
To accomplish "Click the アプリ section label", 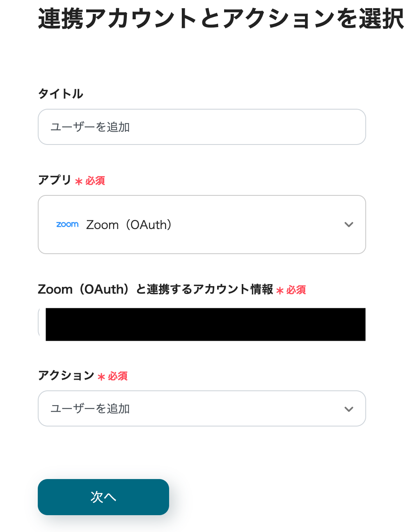I will [54, 180].
